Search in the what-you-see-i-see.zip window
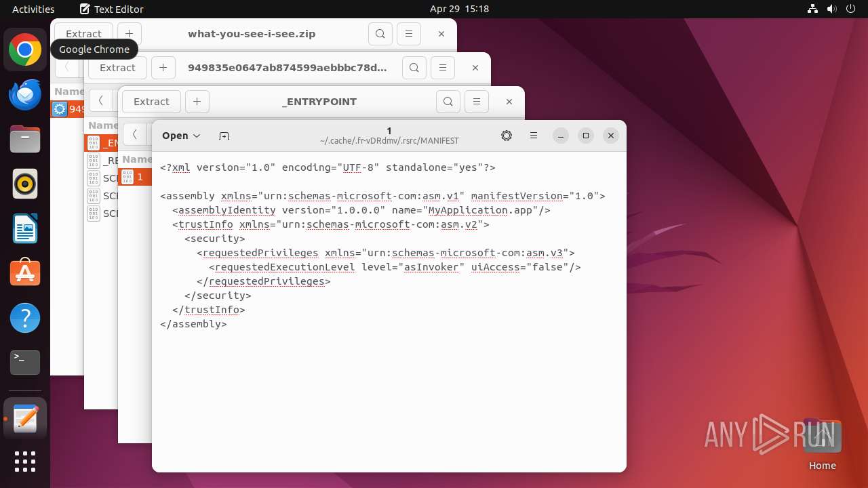Viewport: 868px width, 488px height. point(380,34)
